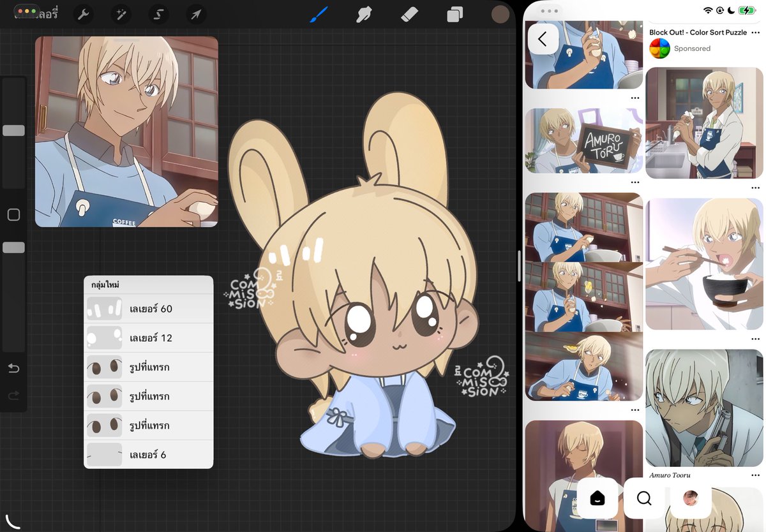
Task: Open the Layers panel icon
Action: point(454,14)
